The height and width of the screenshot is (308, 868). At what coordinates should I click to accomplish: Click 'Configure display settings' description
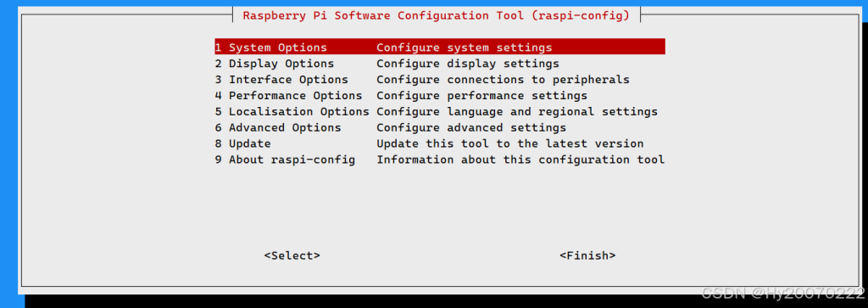tap(468, 63)
